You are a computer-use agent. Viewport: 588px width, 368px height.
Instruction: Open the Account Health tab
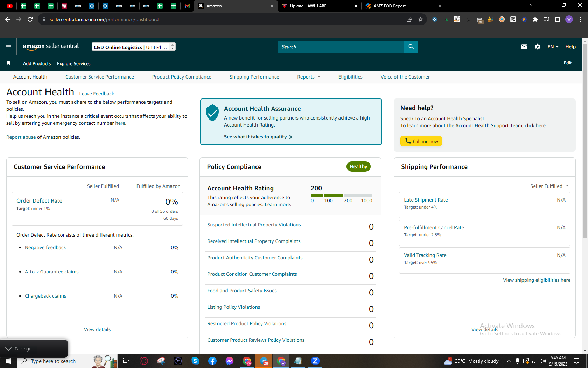coord(30,77)
